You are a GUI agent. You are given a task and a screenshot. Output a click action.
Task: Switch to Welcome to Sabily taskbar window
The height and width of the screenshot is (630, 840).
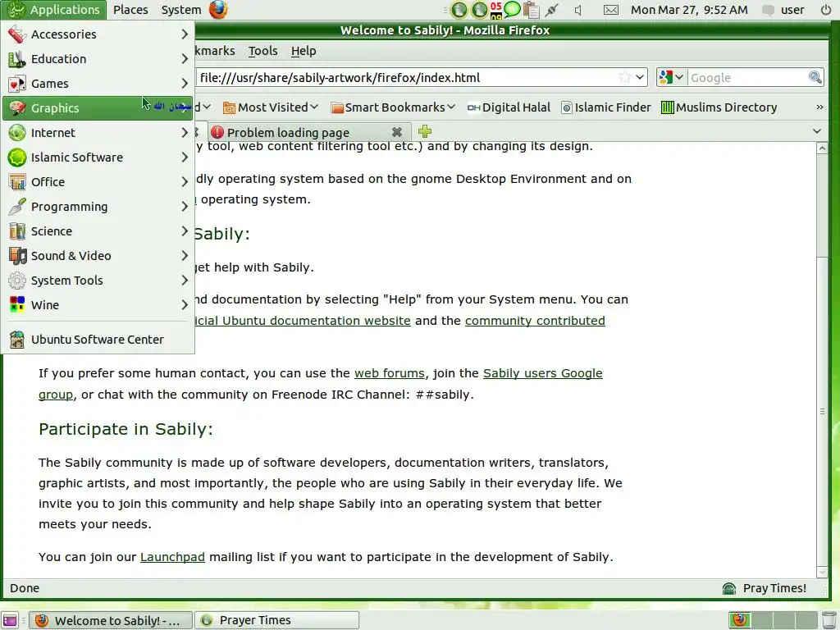coord(111,620)
